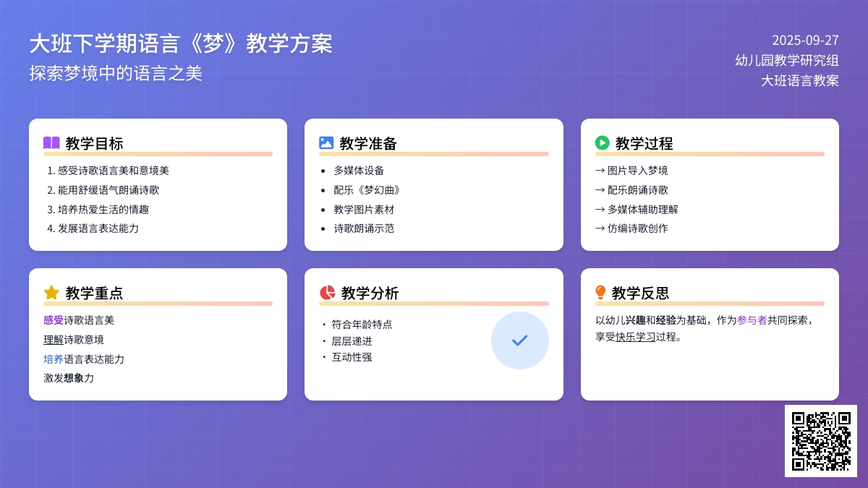Select the 仿编诗歌创作 step

pos(631,228)
